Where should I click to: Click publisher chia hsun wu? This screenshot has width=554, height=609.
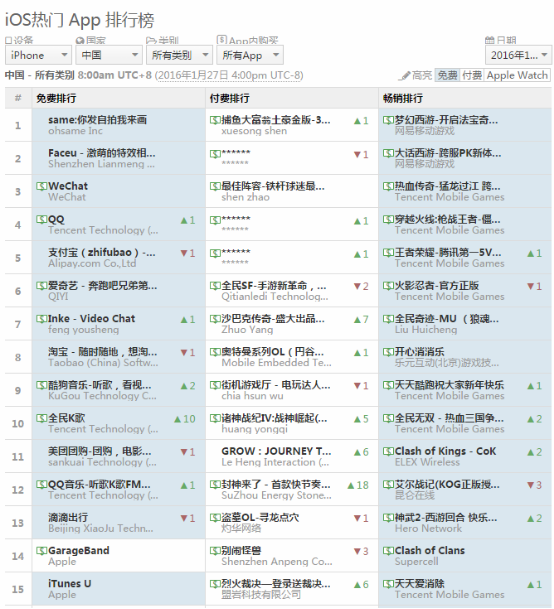point(252,396)
